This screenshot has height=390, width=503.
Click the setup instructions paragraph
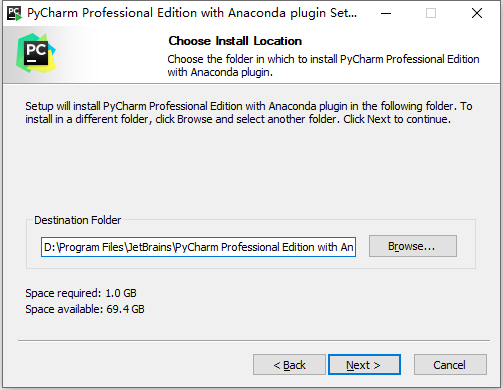249,113
